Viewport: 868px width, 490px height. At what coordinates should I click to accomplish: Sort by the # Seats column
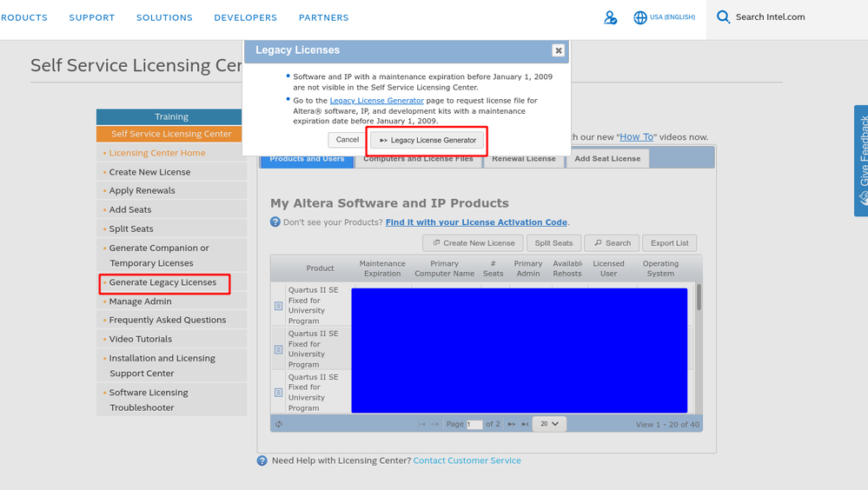493,268
